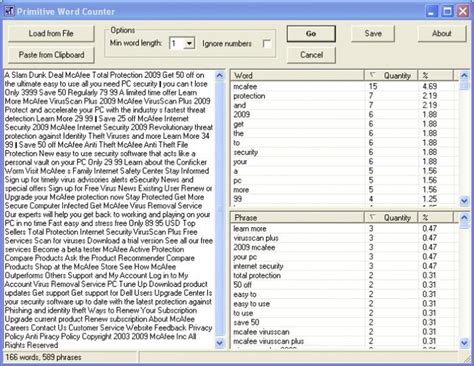Viewport: 474px width, 366px height.
Task: Select the 'more' word row
Action: [345, 190]
